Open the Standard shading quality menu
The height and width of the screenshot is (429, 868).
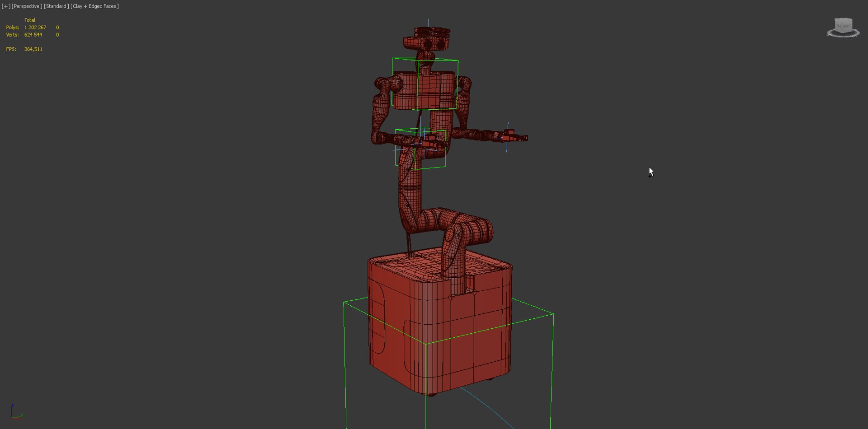click(x=56, y=6)
